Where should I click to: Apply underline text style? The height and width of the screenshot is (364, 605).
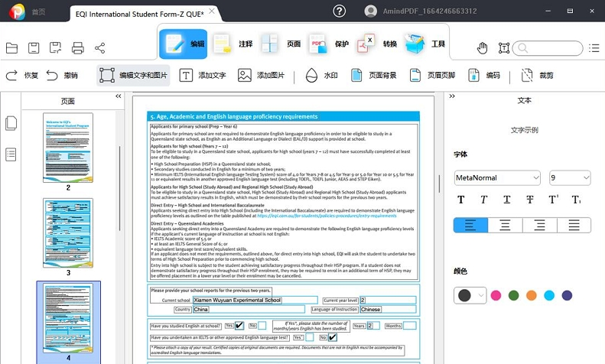click(x=506, y=200)
